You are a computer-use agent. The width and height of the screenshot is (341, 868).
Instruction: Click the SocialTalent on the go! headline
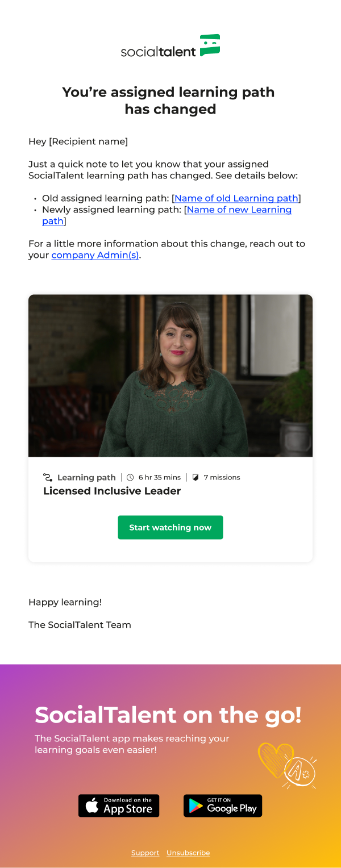[x=168, y=715]
